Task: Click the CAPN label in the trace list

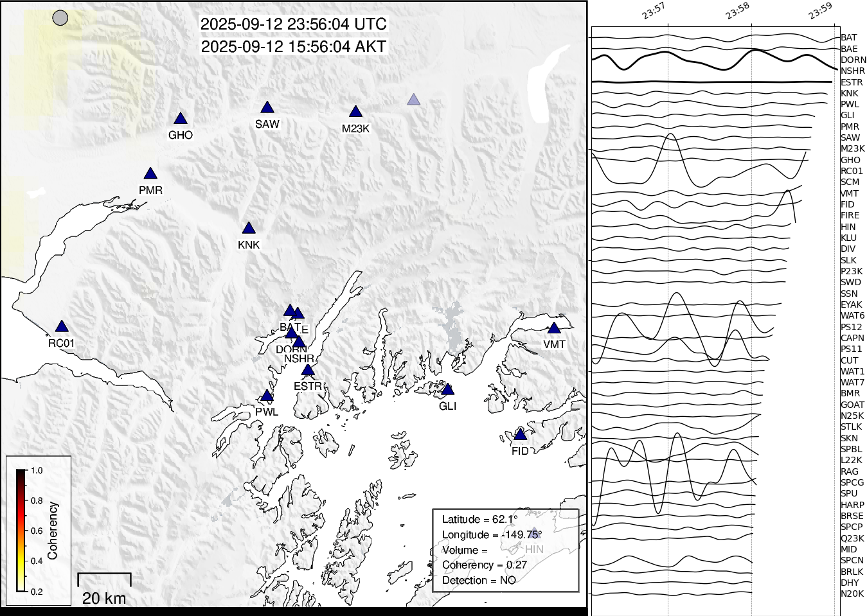Action: [x=852, y=339]
